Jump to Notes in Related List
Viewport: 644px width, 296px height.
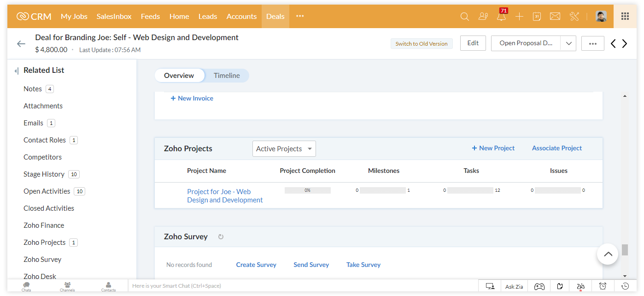(x=33, y=89)
